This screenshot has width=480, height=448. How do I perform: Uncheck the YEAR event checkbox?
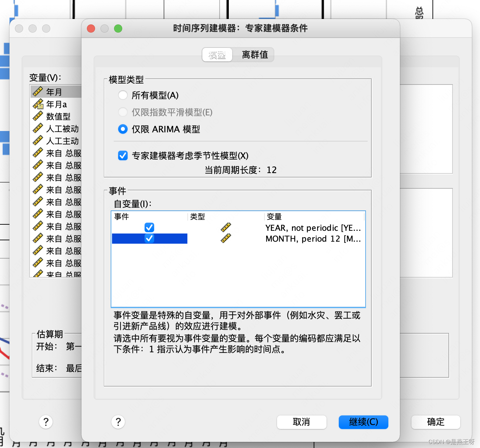(149, 227)
